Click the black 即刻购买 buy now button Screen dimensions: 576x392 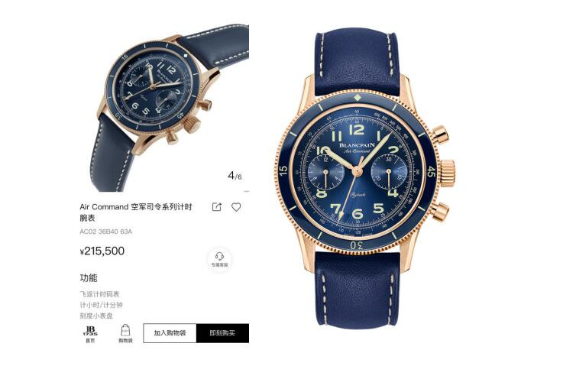click(222, 333)
